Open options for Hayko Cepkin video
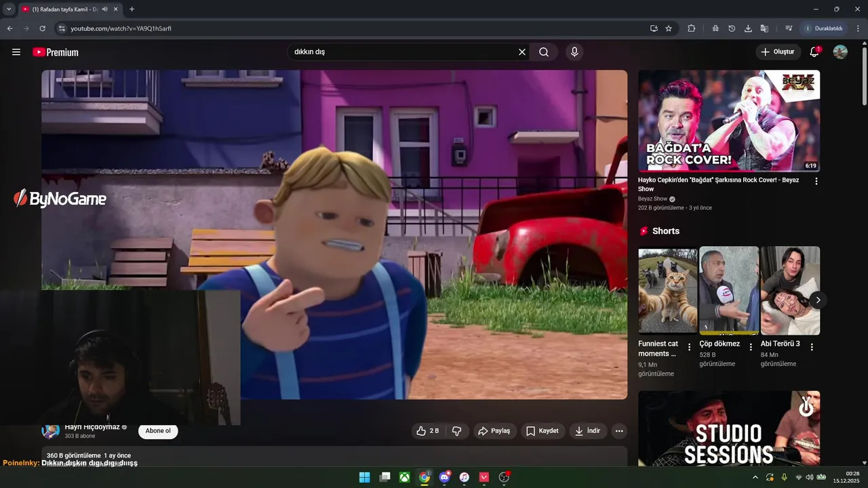The image size is (868, 488). click(x=816, y=182)
